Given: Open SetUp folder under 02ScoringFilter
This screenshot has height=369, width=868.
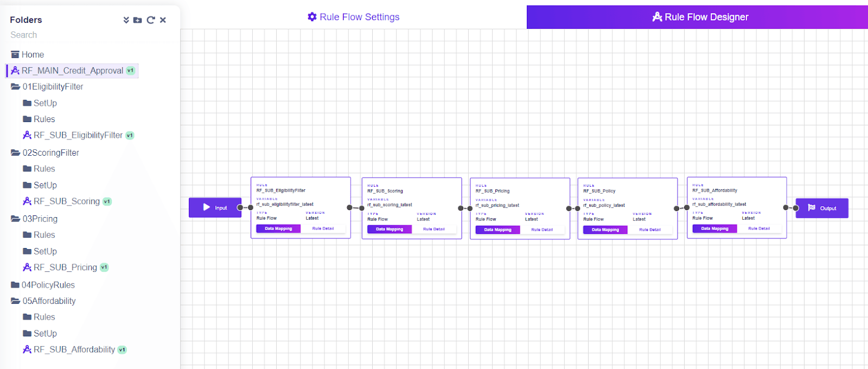Looking at the screenshot, I should pos(40,186).
